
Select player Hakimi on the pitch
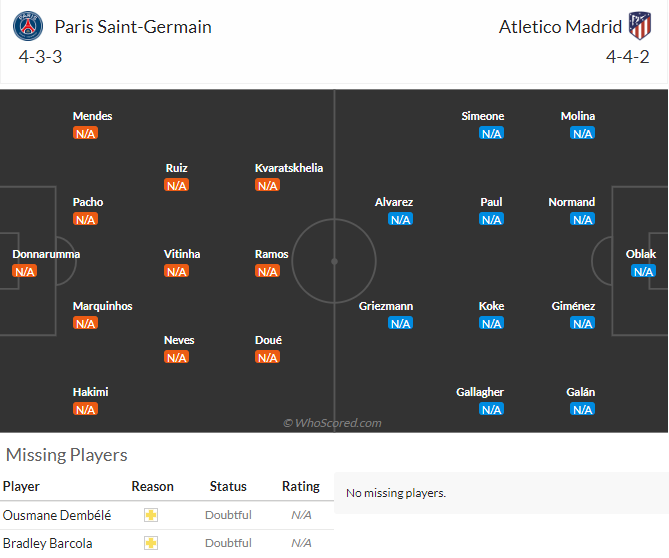[x=90, y=392]
